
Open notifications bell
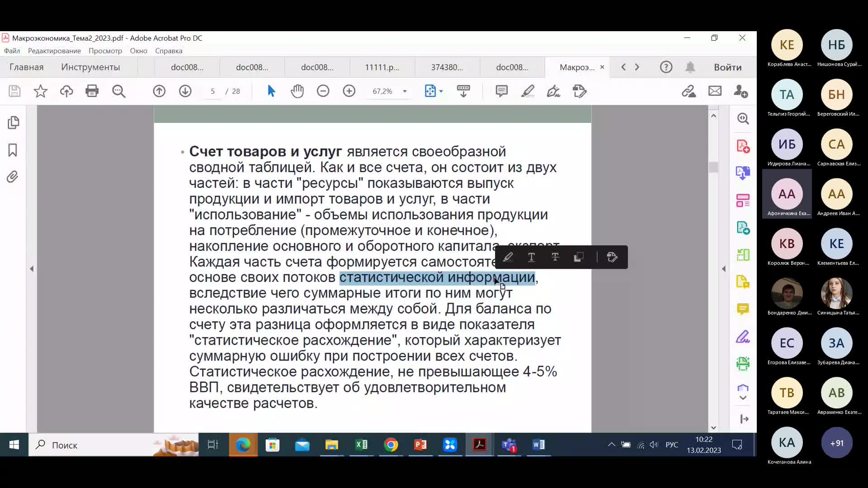tap(690, 67)
